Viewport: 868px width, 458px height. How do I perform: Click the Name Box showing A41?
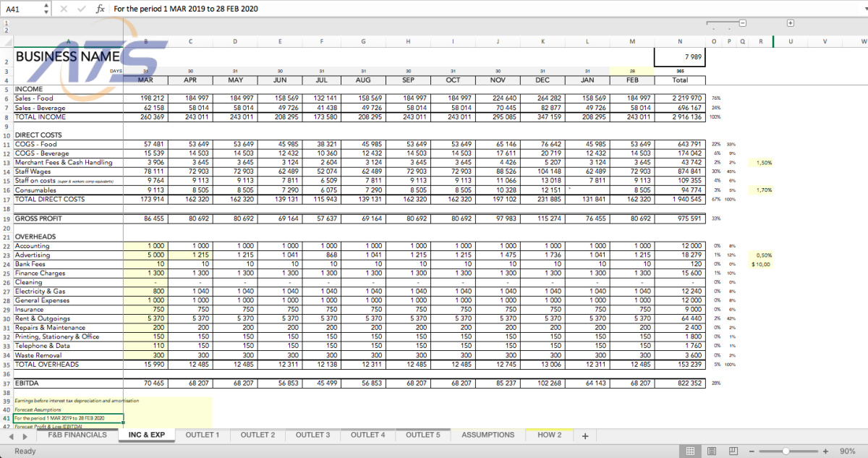(22, 9)
